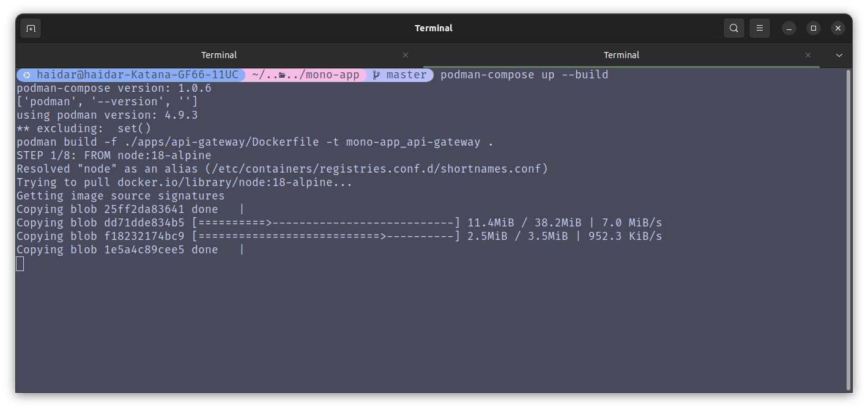Click the progress bar for blob dd71dde834b5

pos(325,223)
